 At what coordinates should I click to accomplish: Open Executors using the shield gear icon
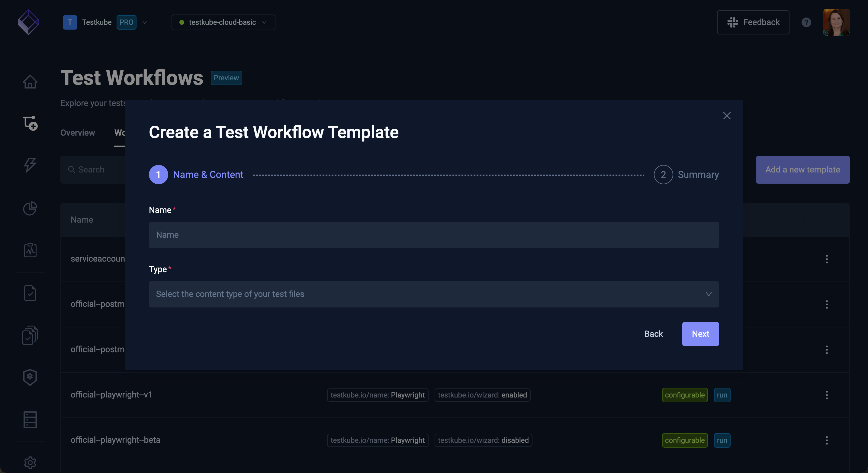coord(30,377)
